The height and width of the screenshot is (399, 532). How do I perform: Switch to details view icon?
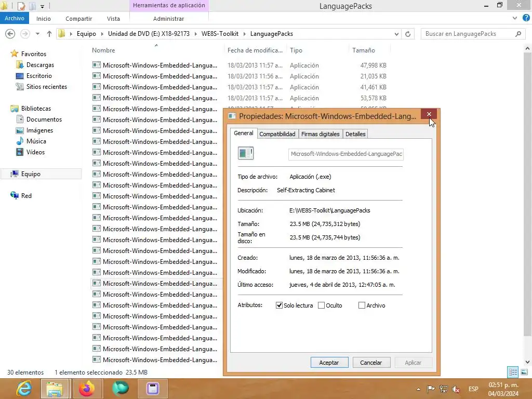tap(513, 372)
